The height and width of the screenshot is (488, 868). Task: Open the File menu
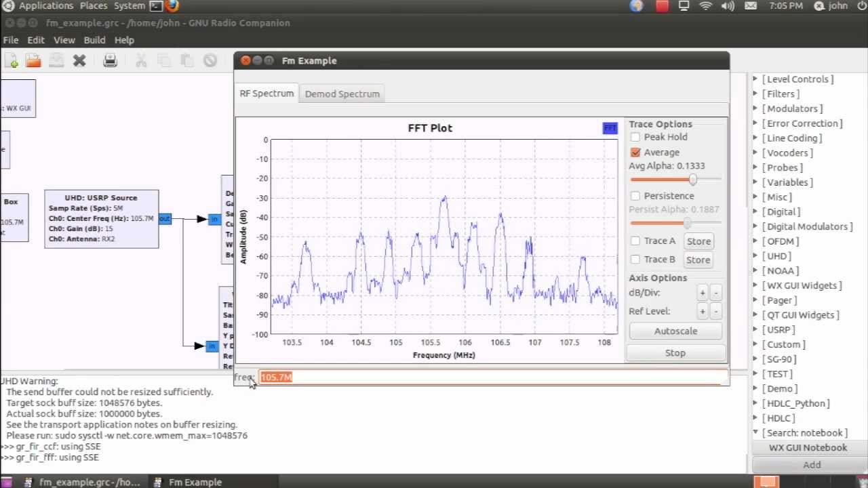(x=11, y=40)
